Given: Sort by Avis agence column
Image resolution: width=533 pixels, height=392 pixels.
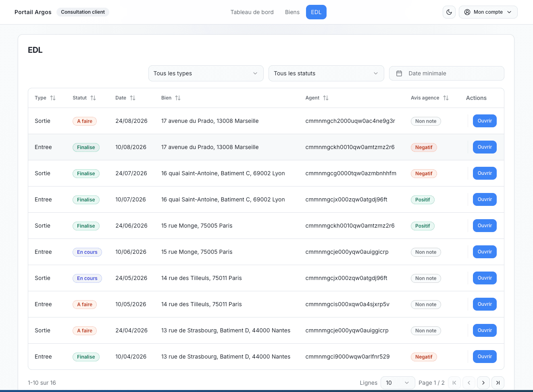Looking at the screenshot, I should (x=446, y=98).
